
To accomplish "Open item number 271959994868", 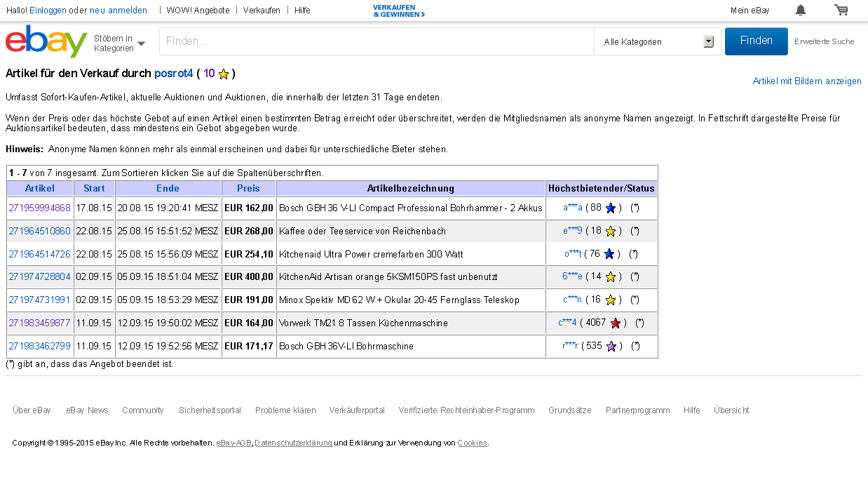I will pyautogui.click(x=39, y=208).
